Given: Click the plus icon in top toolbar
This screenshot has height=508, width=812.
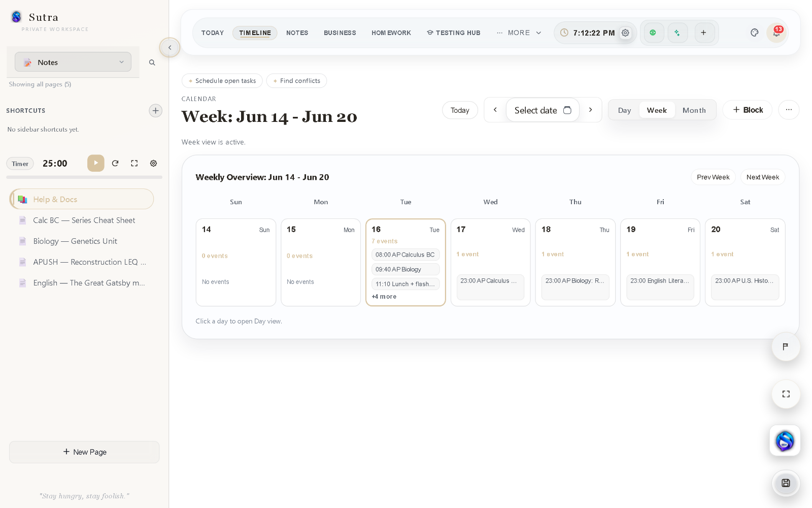Looking at the screenshot, I should tap(703, 33).
